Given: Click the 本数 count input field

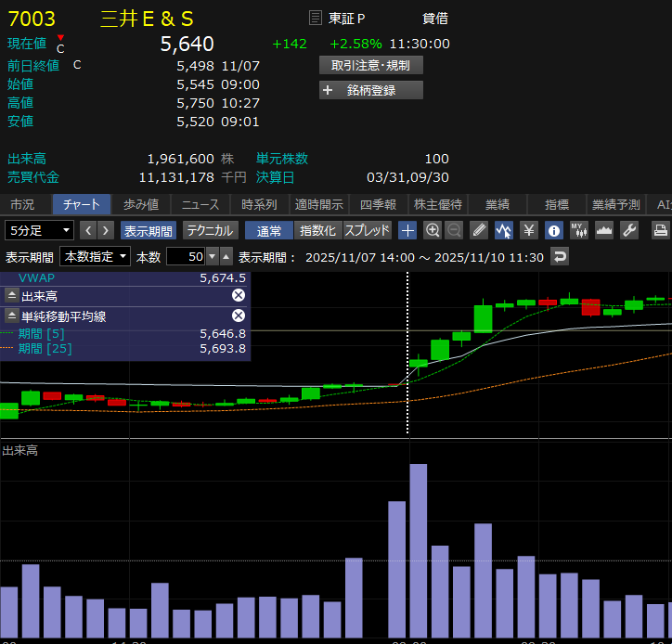Looking at the screenshot, I should pos(185,257).
